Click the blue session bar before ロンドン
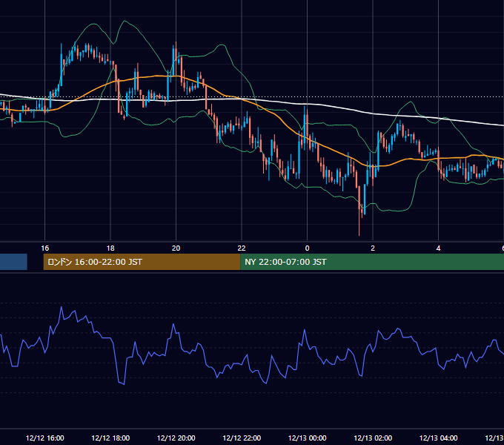504x445 pixels. [13, 262]
